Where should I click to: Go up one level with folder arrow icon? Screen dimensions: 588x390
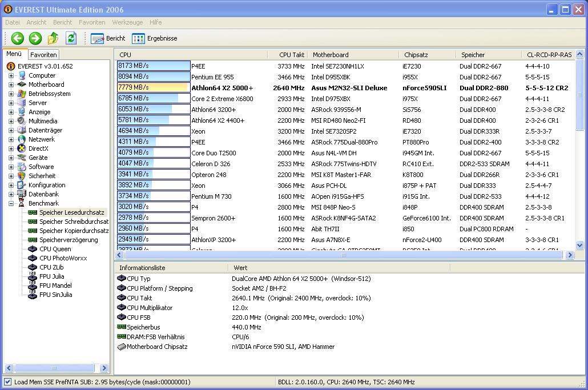(53, 38)
